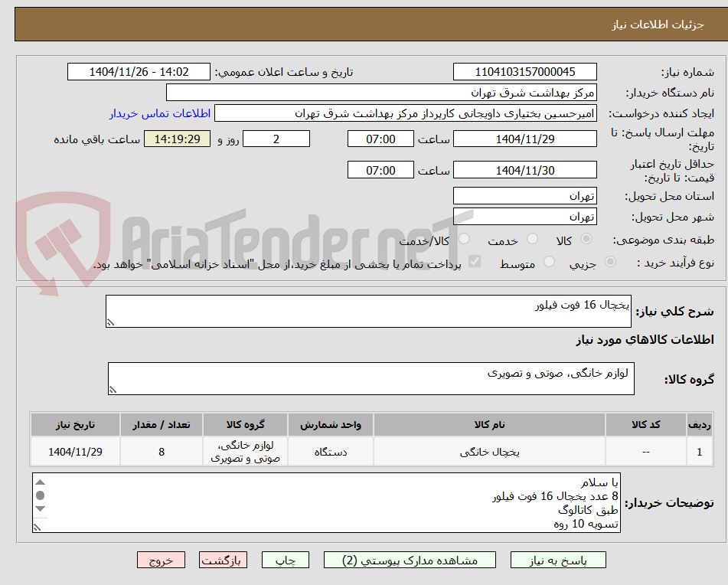The image size is (728, 585).
Task: Click the گروه کالا text area
Action: [x=371, y=379]
